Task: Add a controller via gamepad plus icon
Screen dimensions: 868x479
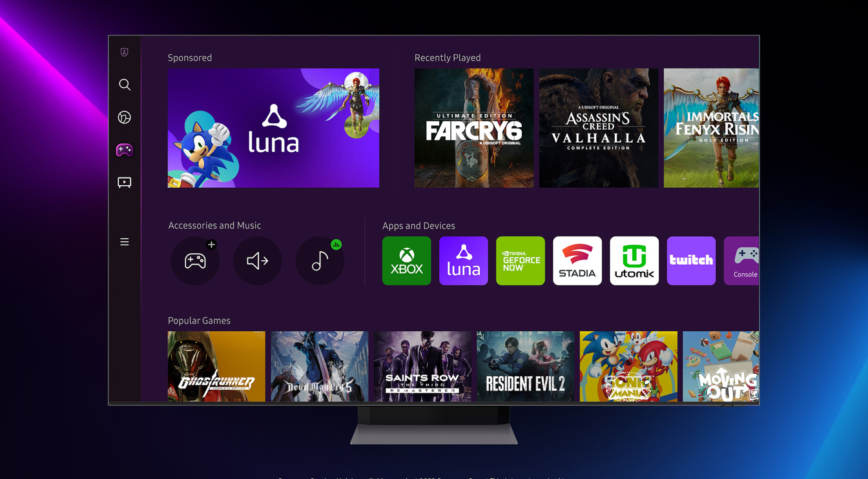Action: 195,261
